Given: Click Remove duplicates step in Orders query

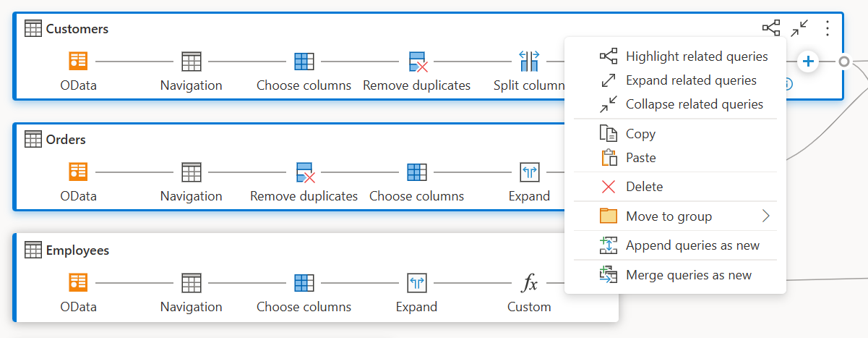Looking at the screenshot, I should 304,172.
